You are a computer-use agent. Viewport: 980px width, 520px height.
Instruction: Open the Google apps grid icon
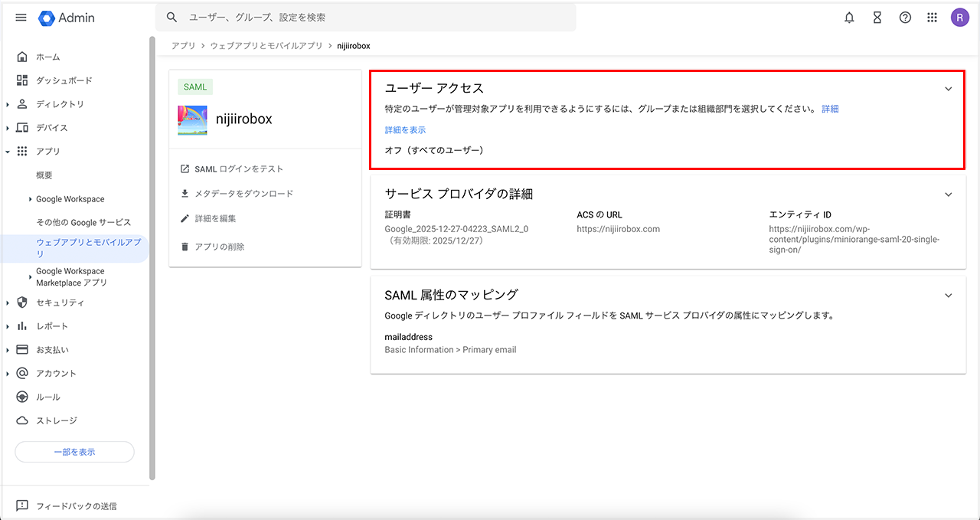click(x=932, y=18)
